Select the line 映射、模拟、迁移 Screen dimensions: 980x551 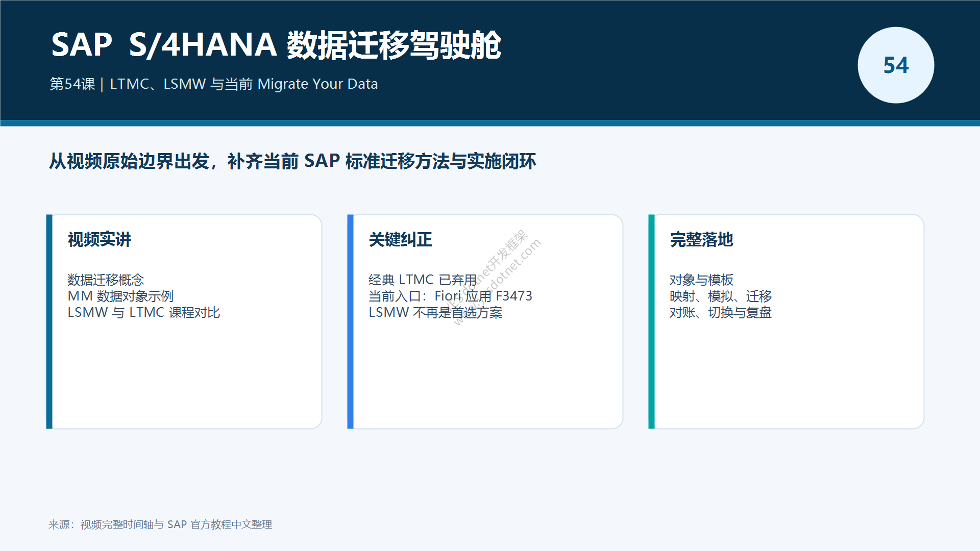(721, 296)
